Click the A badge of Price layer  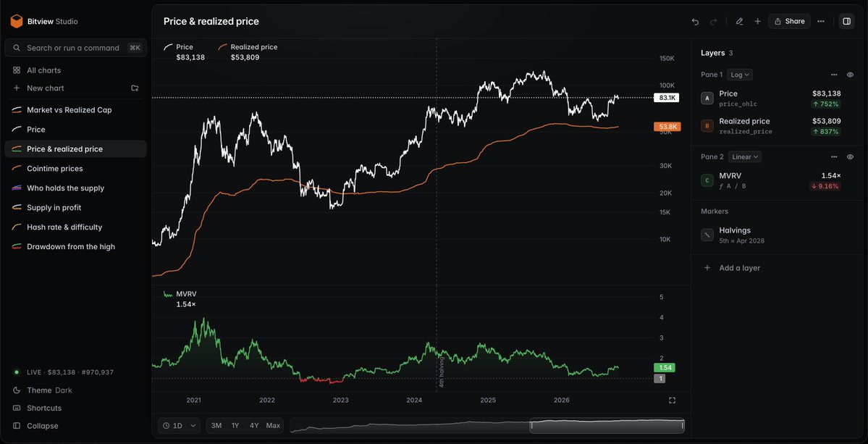point(707,99)
